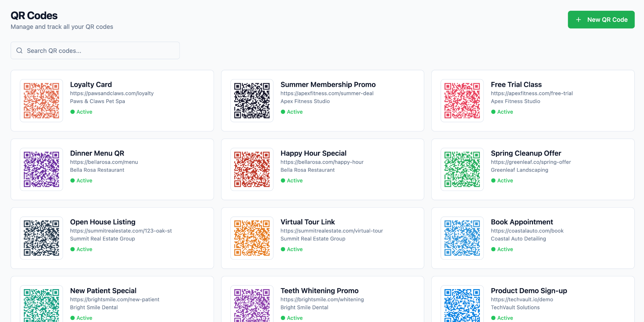The image size is (644, 322).
Task: Open the New Patient Special QR image
Action: click(x=42, y=304)
